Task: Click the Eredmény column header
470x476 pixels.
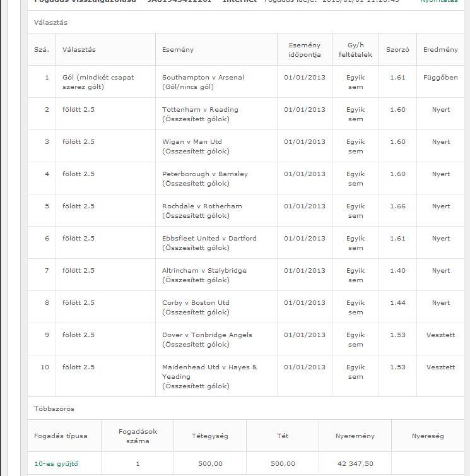Action: tap(440, 50)
